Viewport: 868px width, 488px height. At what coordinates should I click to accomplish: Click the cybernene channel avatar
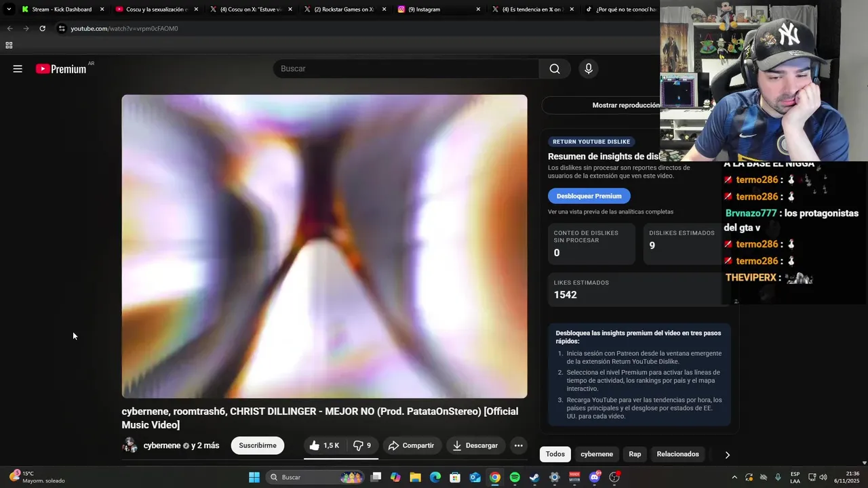pos(130,445)
